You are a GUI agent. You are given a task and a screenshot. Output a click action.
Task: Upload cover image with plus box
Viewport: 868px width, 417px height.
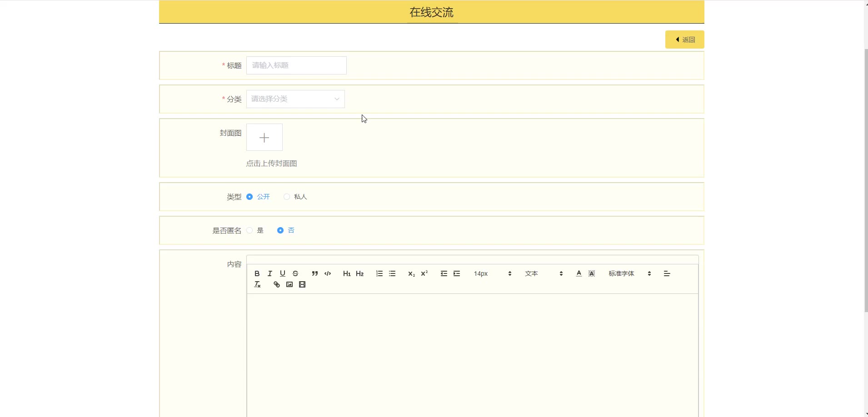pyautogui.click(x=264, y=137)
